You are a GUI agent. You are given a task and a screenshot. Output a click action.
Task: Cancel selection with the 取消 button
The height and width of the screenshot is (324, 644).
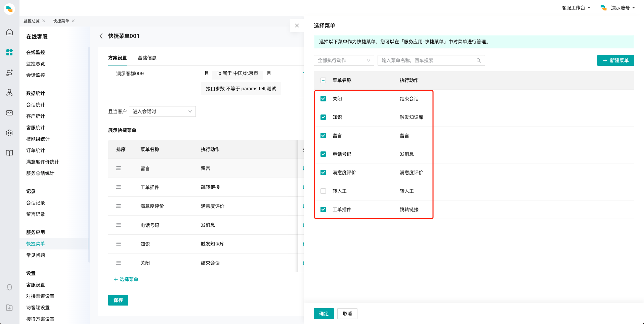click(347, 314)
